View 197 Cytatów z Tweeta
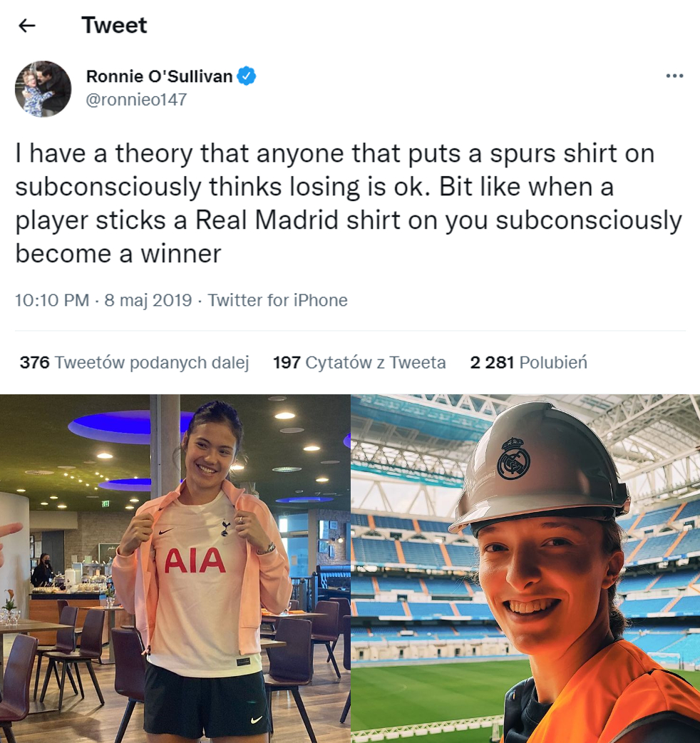Image resolution: width=700 pixels, height=743 pixels. point(359,362)
